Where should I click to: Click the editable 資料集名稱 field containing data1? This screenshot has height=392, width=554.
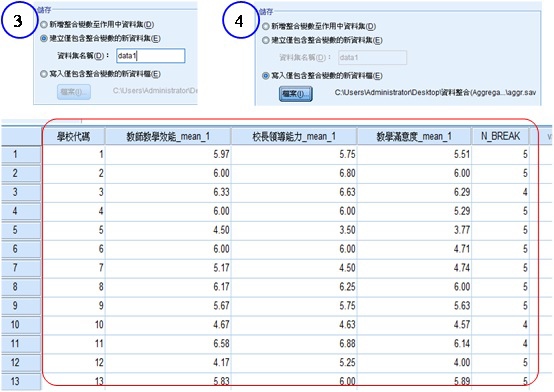[151, 56]
